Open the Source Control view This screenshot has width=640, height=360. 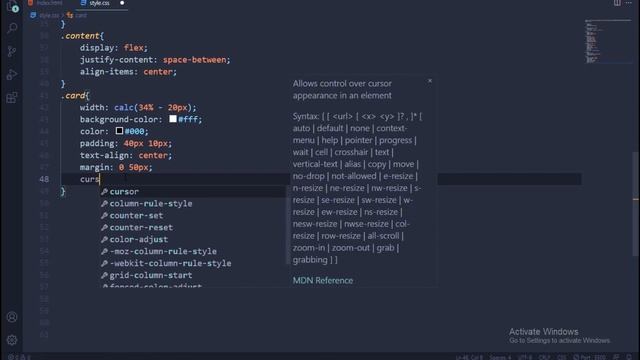point(12,51)
